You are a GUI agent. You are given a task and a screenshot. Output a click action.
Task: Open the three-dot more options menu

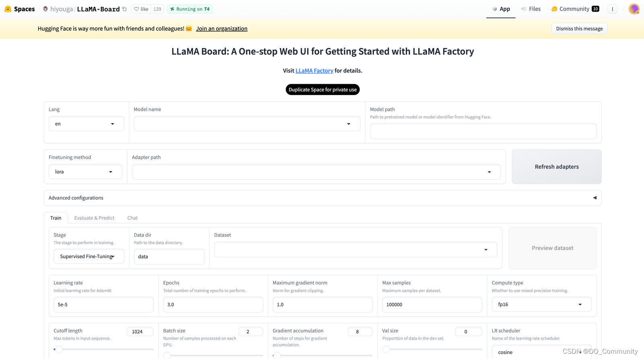pos(613,9)
